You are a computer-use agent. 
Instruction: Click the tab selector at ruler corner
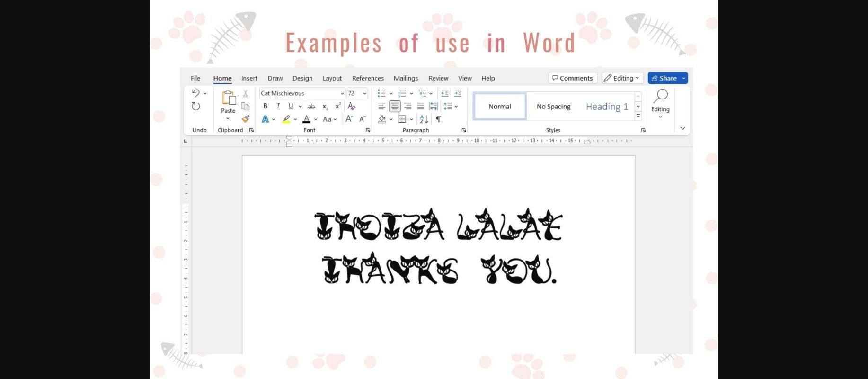[x=186, y=141]
